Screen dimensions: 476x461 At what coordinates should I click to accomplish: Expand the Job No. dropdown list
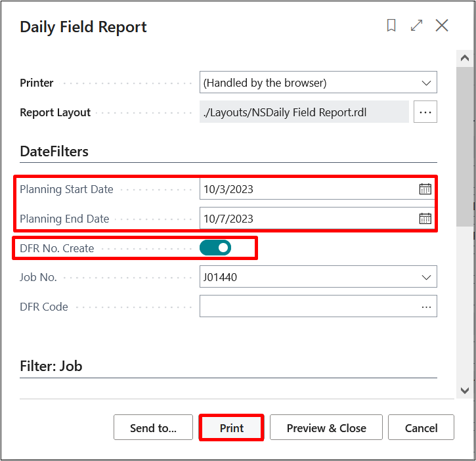[x=425, y=277]
